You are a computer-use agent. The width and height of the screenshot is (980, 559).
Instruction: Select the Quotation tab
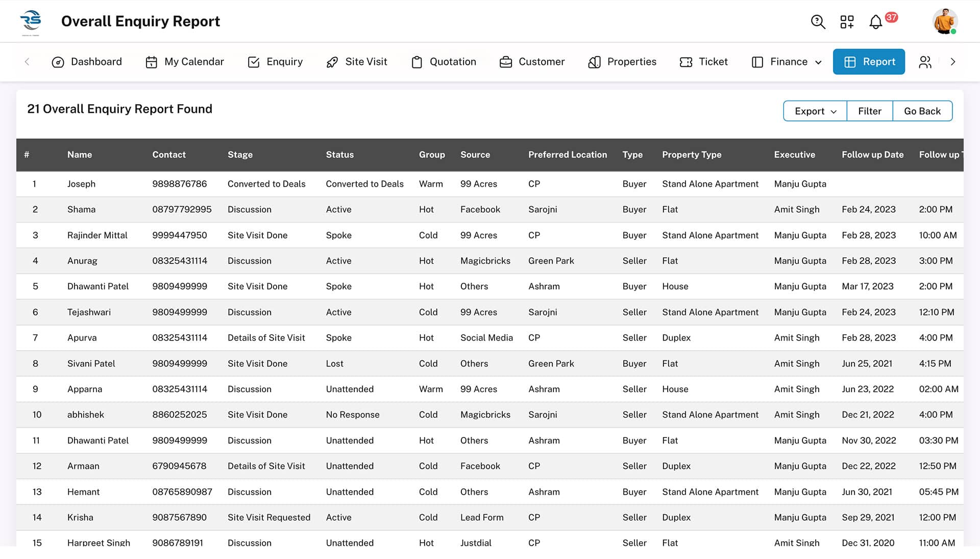444,62
